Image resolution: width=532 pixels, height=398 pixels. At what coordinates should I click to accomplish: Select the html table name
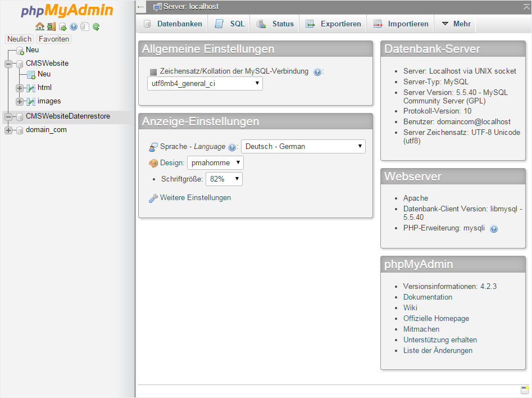[44, 88]
